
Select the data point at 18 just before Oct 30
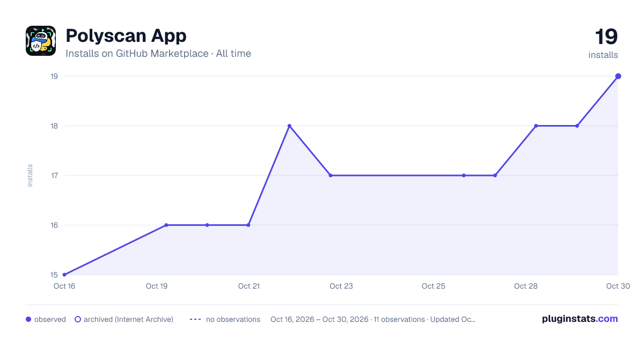[x=577, y=126]
